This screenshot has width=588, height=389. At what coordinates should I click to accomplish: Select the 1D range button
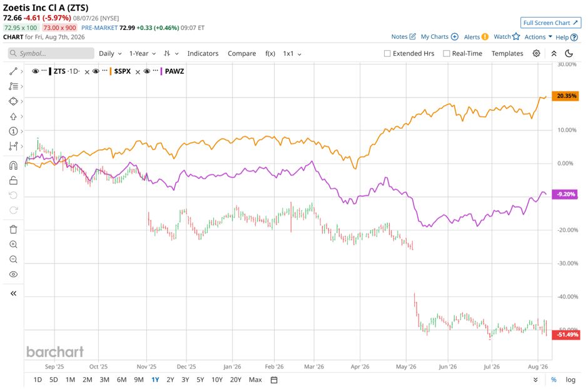point(38,380)
